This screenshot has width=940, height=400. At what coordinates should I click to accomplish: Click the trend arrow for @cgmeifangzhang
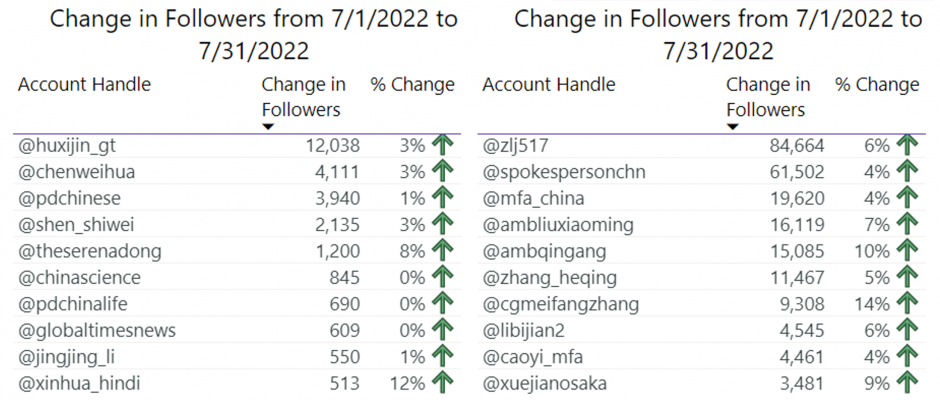pos(907,304)
